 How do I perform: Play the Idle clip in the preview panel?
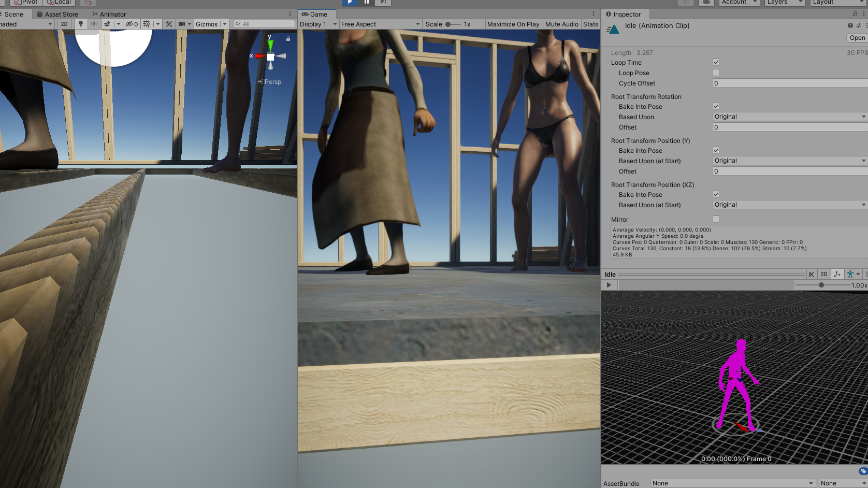(609, 285)
